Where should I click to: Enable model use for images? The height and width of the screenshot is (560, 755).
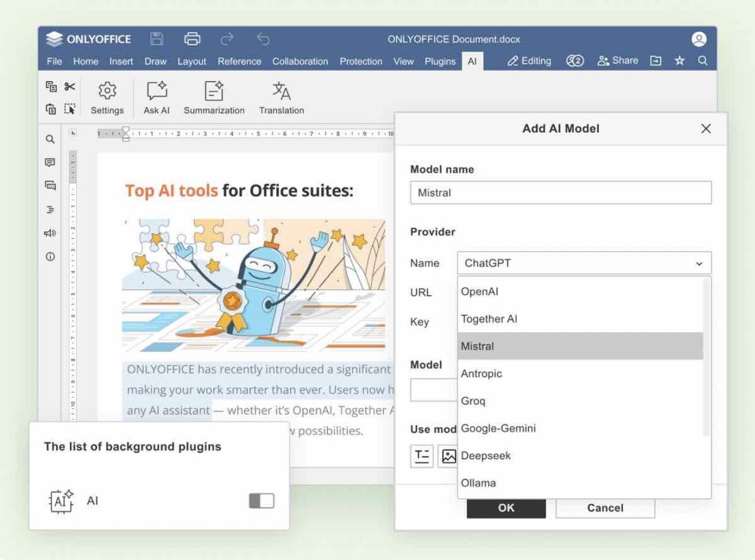pyautogui.click(x=450, y=456)
